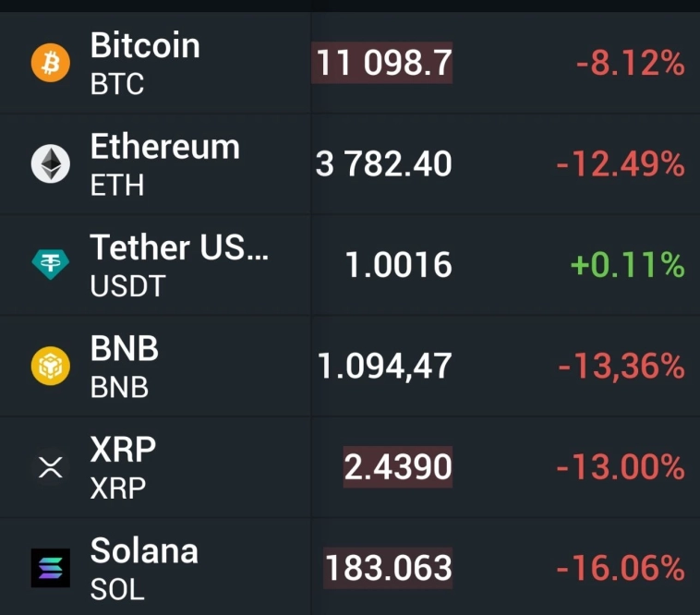Viewport: 700px width, 615px height.
Task: Click Tether's green +0.11% change value
Action: pyautogui.click(x=627, y=266)
